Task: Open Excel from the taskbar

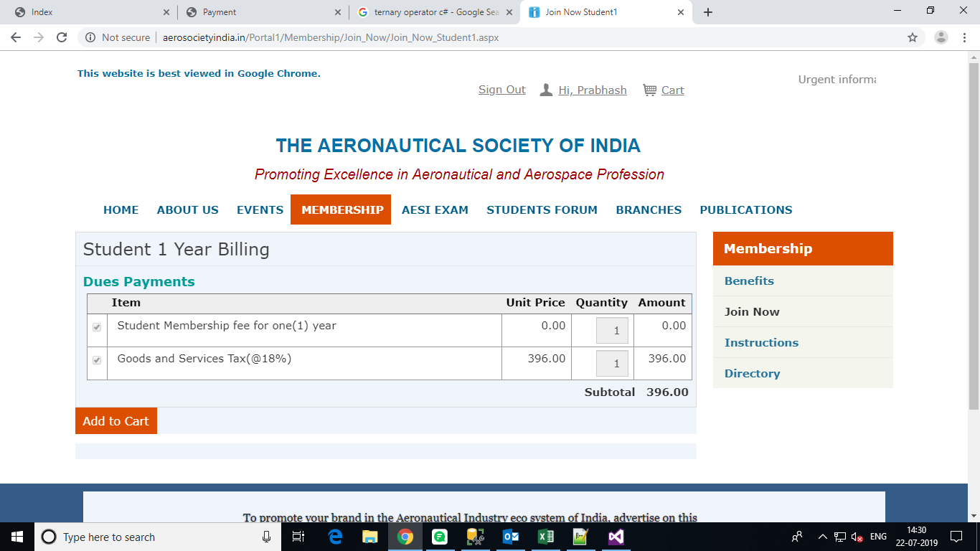Action: (545, 537)
